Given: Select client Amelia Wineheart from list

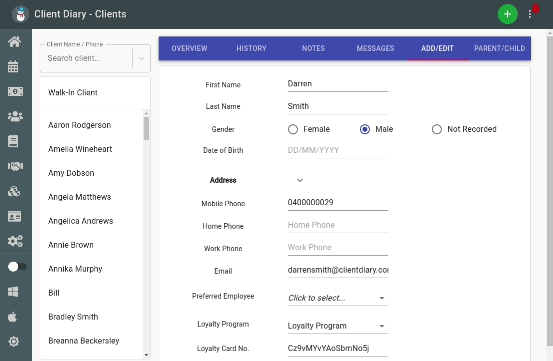Looking at the screenshot, I should (80, 149).
